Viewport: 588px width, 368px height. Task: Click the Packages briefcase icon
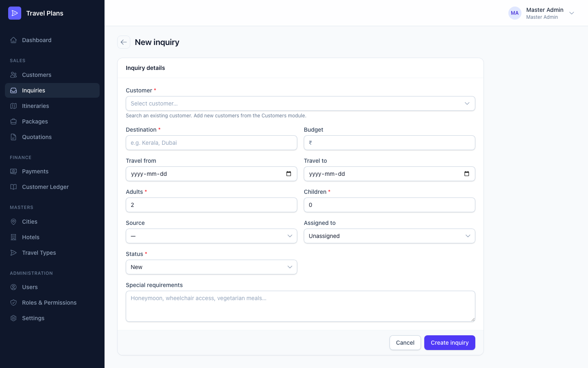(13, 121)
